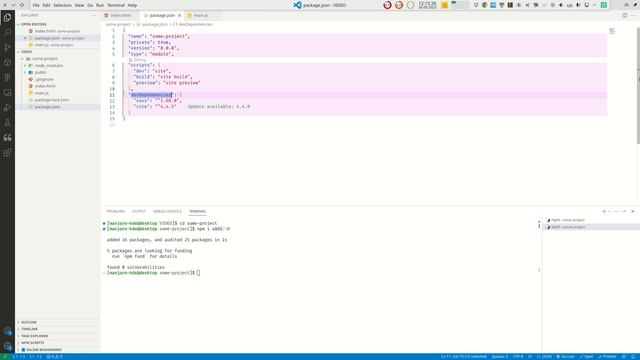Click the orange circular icon in the system top bar
The height and width of the screenshot is (360, 640).
point(399,5)
